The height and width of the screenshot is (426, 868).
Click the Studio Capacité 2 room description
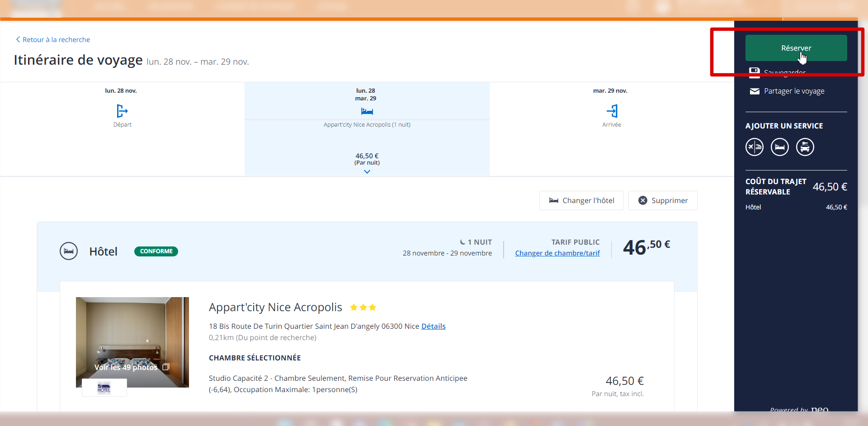(338, 384)
